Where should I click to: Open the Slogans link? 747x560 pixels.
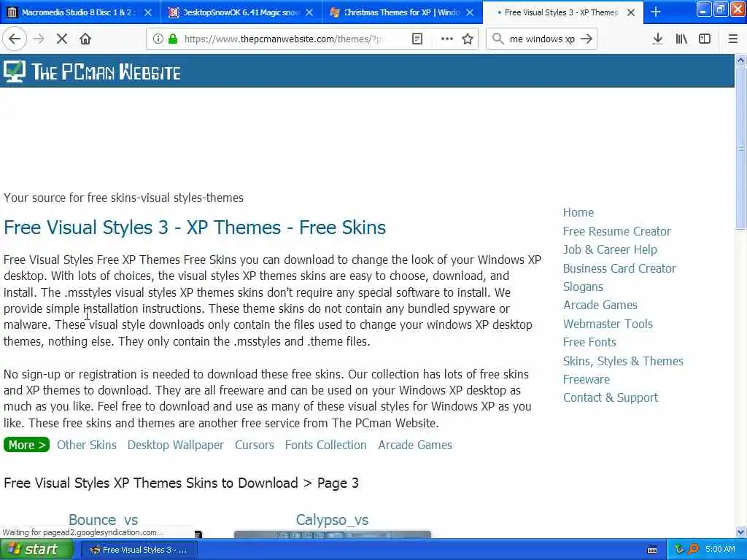pyautogui.click(x=583, y=287)
